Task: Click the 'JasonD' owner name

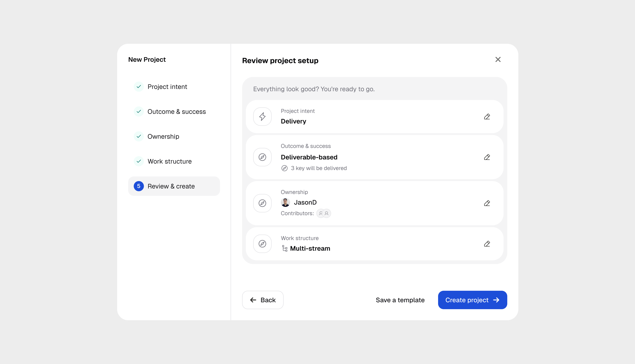Action: tap(305, 202)
